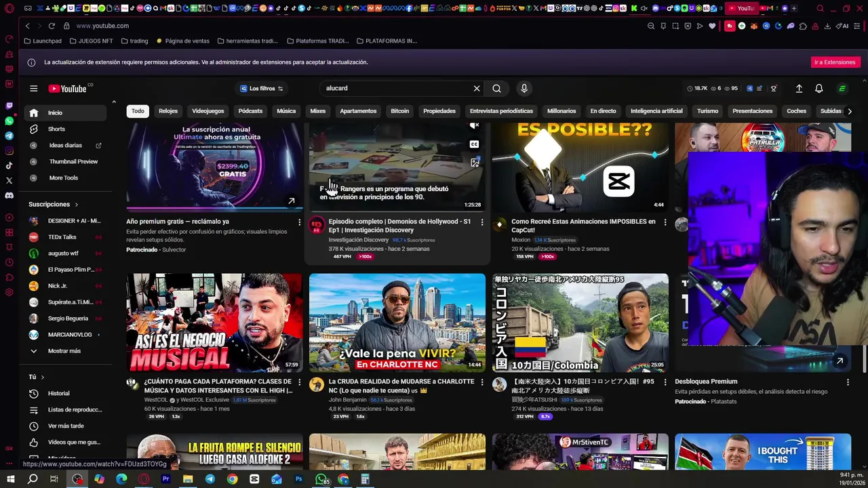Expand the Suscripciones section
Image resolution: width=868 pixels, height=488 pixels.
(54, 204)
